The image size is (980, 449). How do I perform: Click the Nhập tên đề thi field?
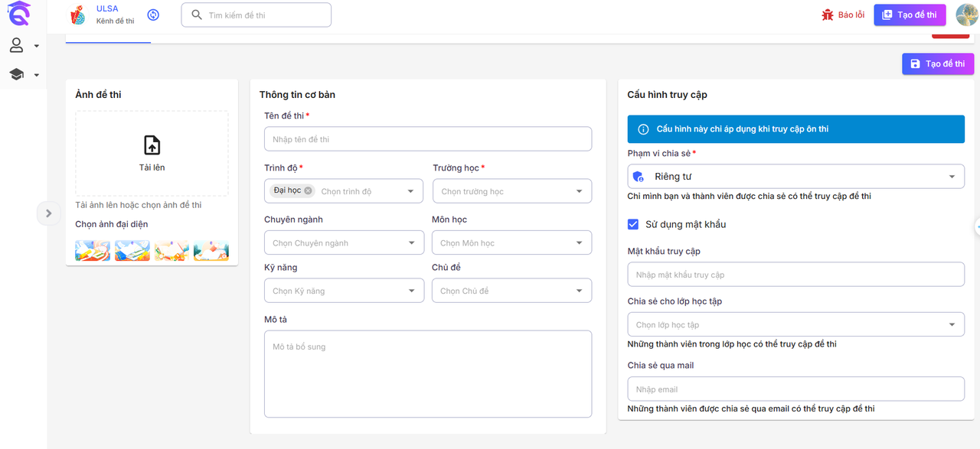click(x=428, y=139)
